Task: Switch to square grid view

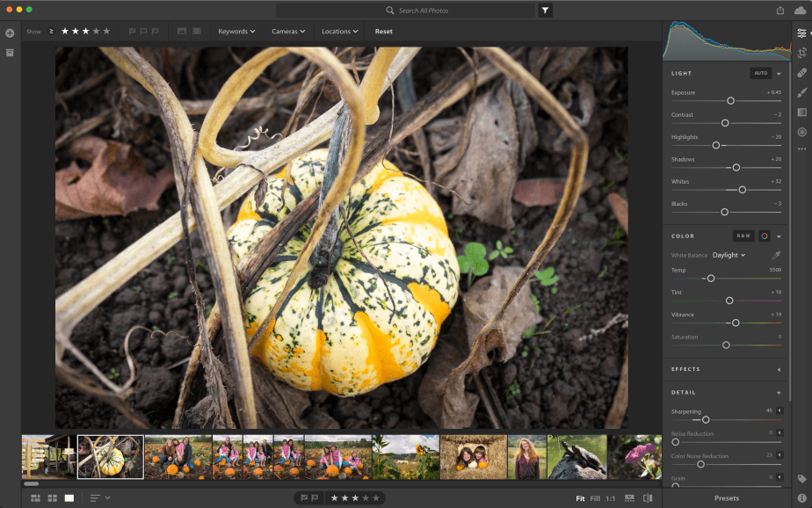Action: [53, 498]
